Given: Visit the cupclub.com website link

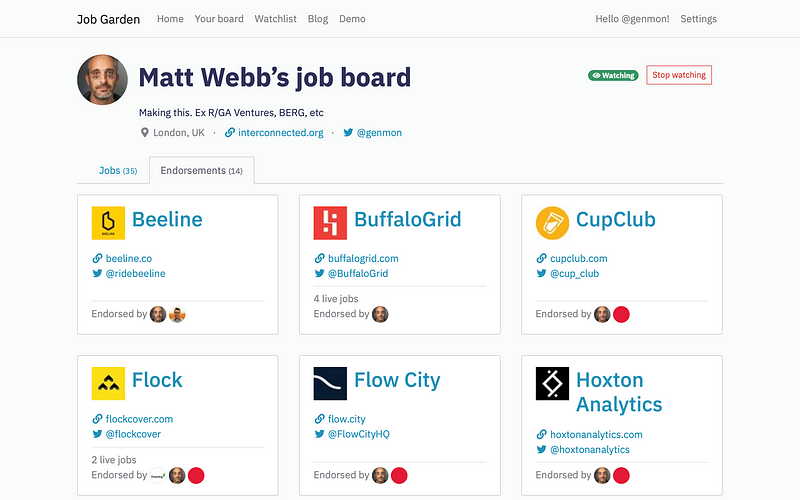Looking at the screenshot, I should 579,259.
